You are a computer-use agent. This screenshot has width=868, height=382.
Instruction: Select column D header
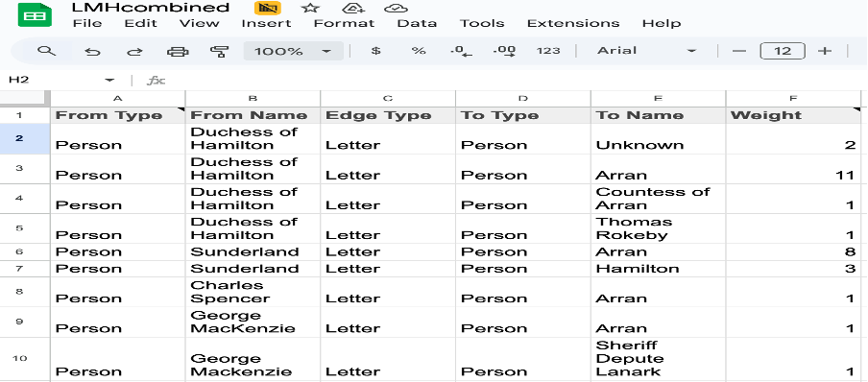523,99
